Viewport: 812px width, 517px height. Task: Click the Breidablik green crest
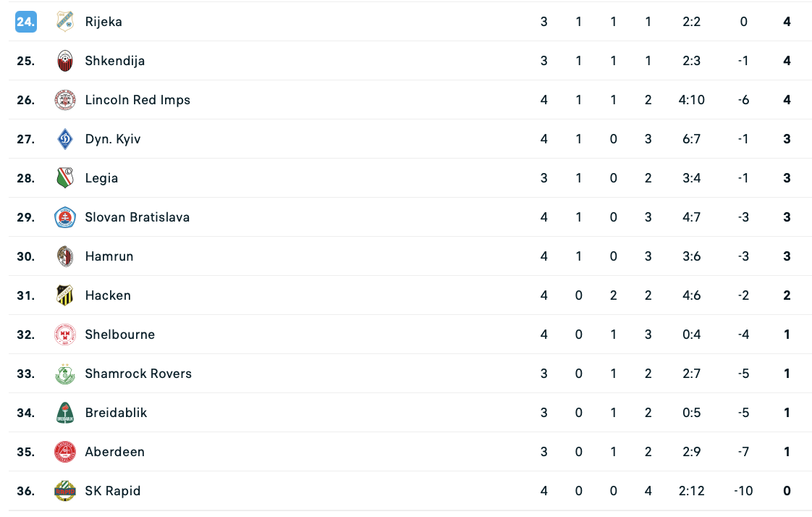click(65, 413)
